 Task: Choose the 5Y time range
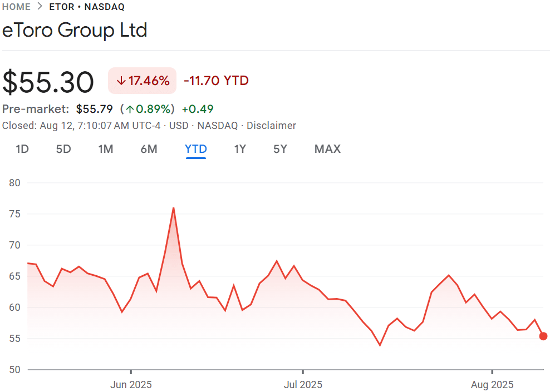point(280,149)
